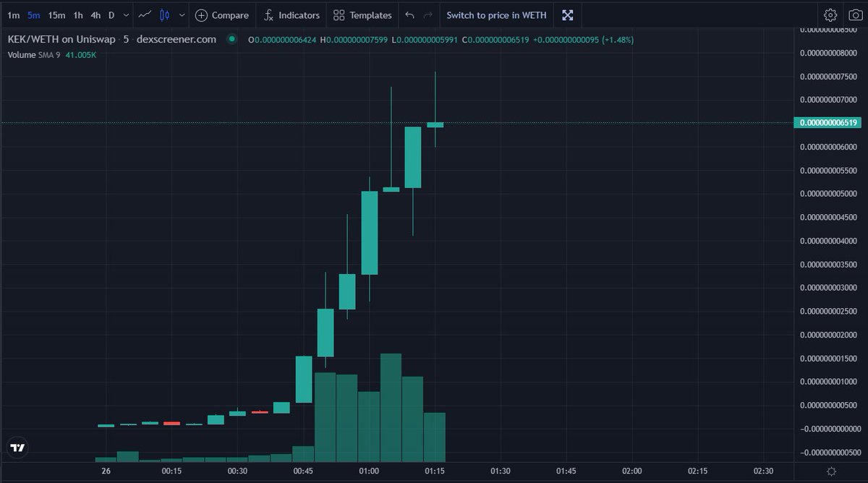Select the 4h timeframe

click(95, 15)
